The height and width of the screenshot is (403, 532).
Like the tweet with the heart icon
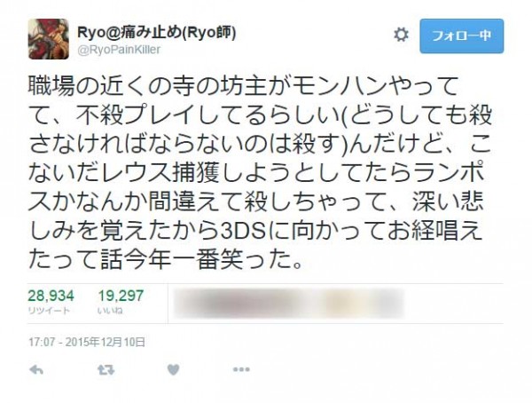pos(174,369)
